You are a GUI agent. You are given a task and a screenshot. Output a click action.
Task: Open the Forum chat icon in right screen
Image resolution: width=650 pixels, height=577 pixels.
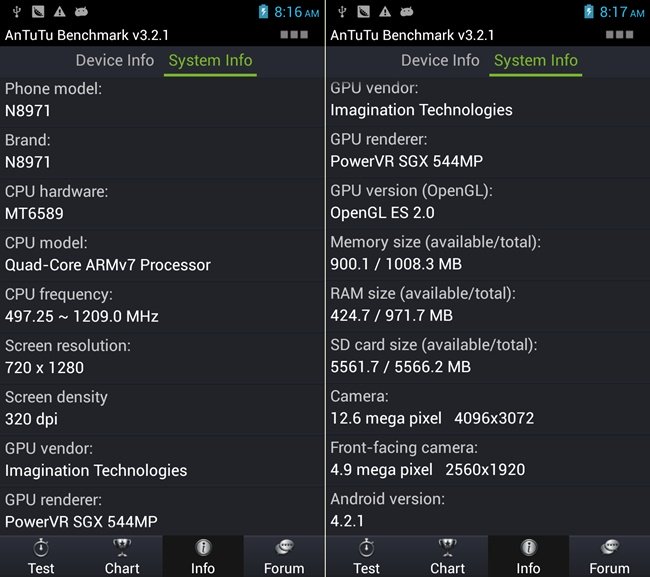[x=609, y=547]
